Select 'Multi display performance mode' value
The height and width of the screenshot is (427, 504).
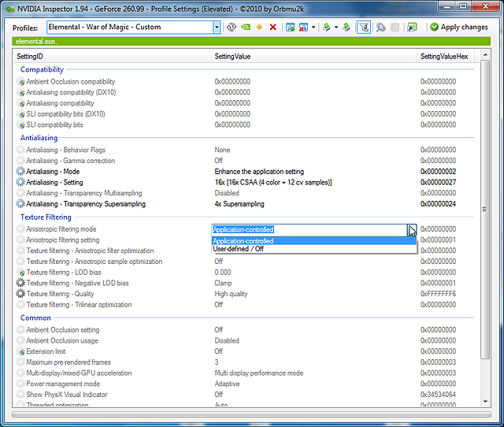point(259,373)
